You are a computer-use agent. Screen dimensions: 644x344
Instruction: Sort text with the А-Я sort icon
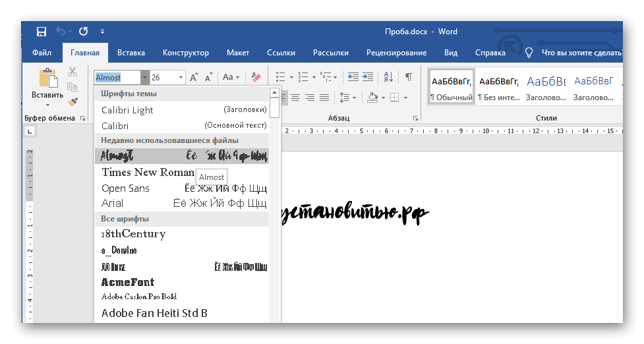(388, 76)
